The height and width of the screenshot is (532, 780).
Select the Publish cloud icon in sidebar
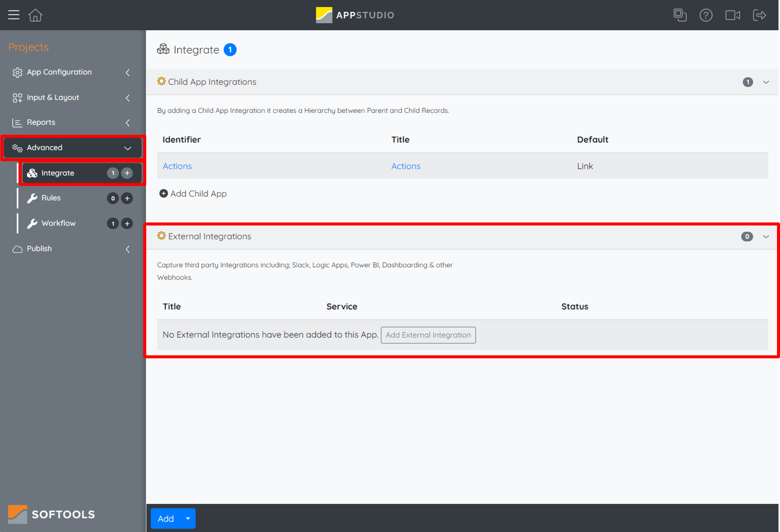point(17,249)
